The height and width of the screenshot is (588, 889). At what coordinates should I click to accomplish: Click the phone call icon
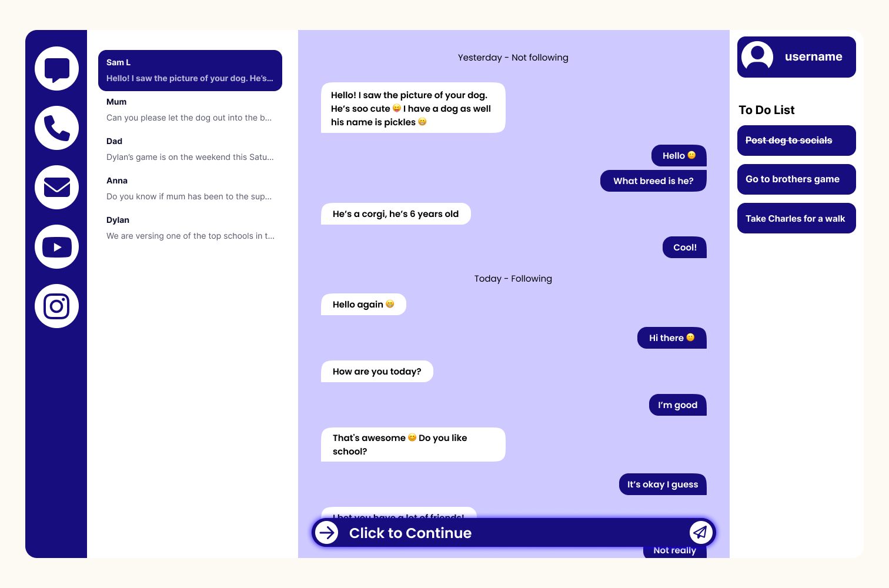pos(56,128)
